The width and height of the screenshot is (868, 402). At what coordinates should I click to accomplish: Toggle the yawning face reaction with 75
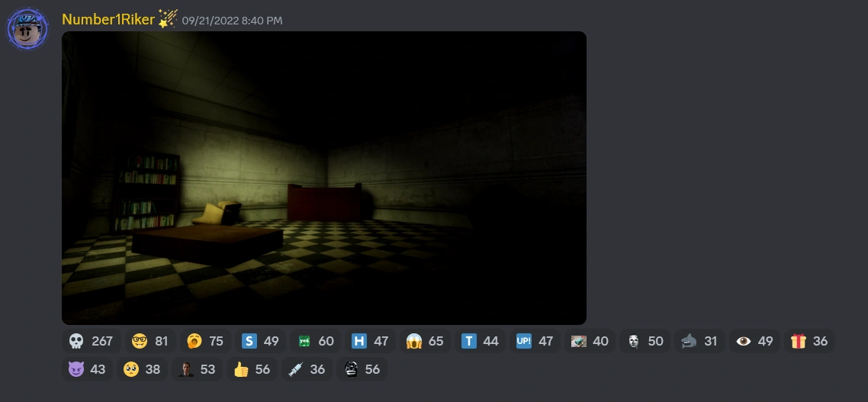pyautogui.click(x=205, y=341)
